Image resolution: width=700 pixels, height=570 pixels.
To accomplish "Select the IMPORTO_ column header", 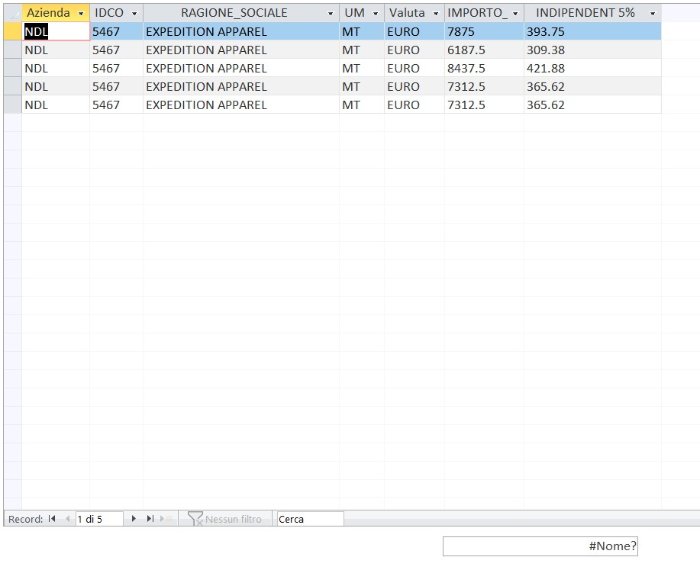I will click(484, 13).
